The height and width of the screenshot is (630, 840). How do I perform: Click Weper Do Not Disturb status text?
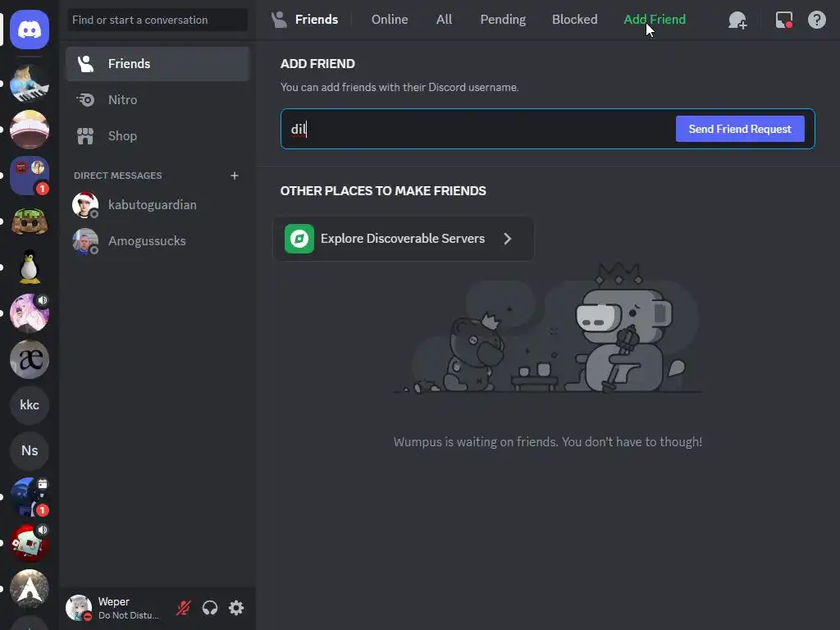click(x=129, y=615)
